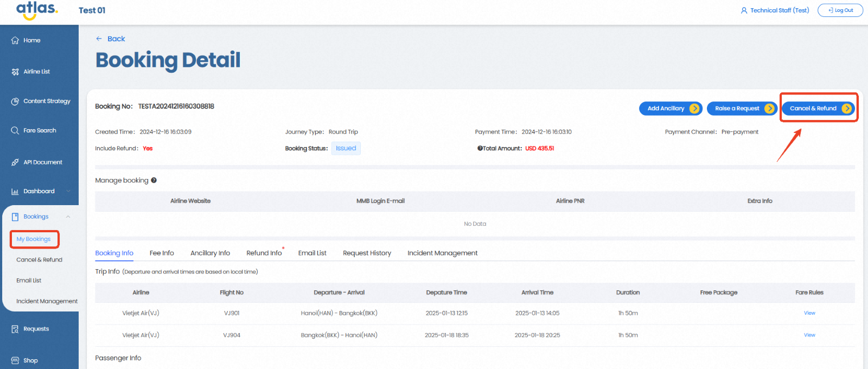The image size is (868, 369).
Task: Collapse the Bookings submenu chevron
Action: [68, 217]
